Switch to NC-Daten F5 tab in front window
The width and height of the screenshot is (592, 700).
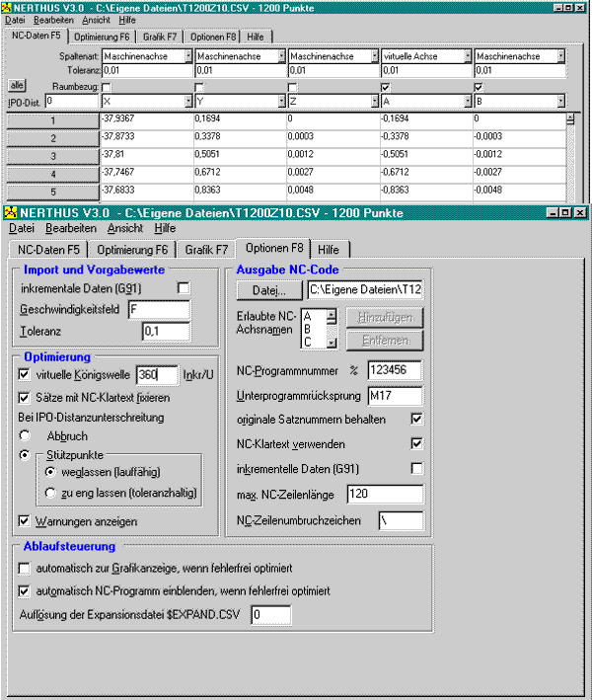pos(48,250)
